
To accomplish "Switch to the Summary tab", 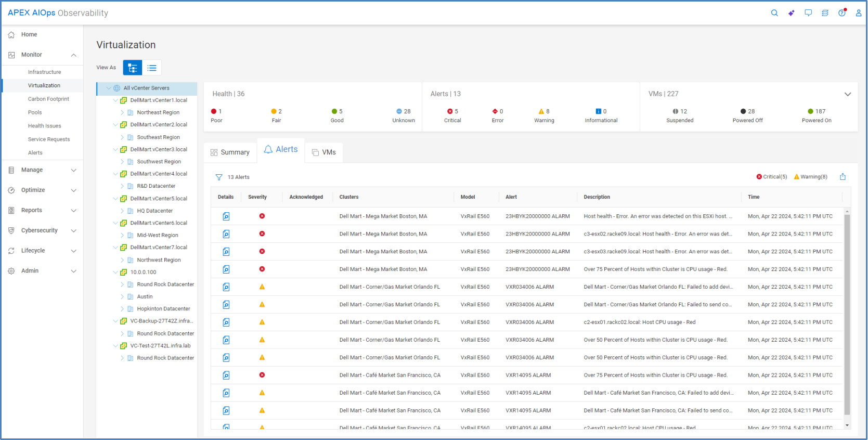I will 230,152.
